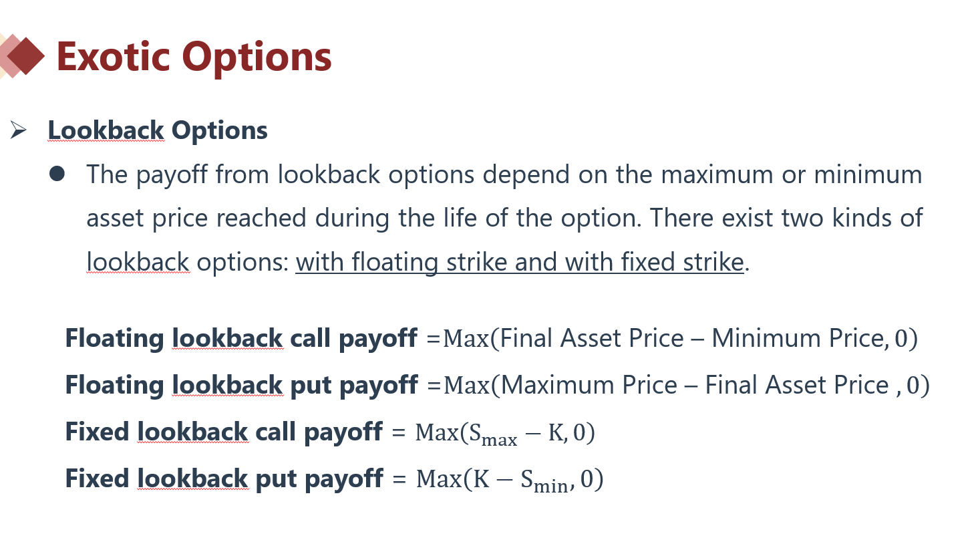Click the Floating lookback put payoff label
Viewport: 980px width, 550px height.
pyautogui.click(x=241, y=385)
